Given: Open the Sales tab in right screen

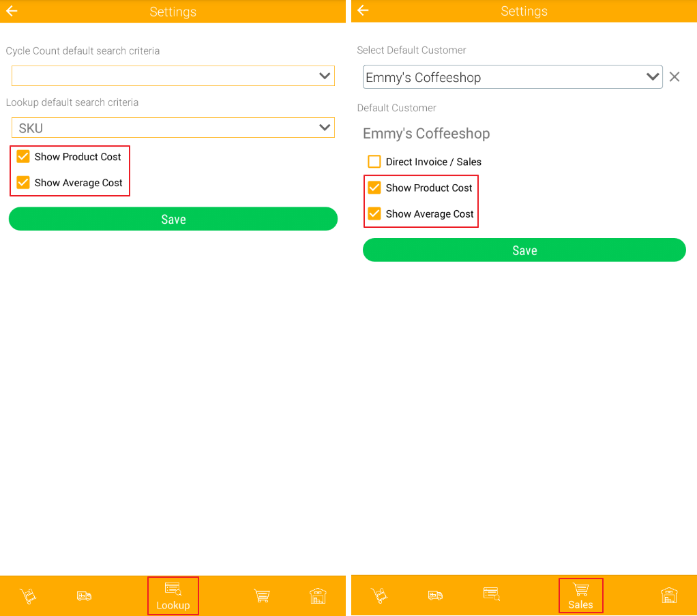Looking at the screenshot, I should tap(580, 596).
